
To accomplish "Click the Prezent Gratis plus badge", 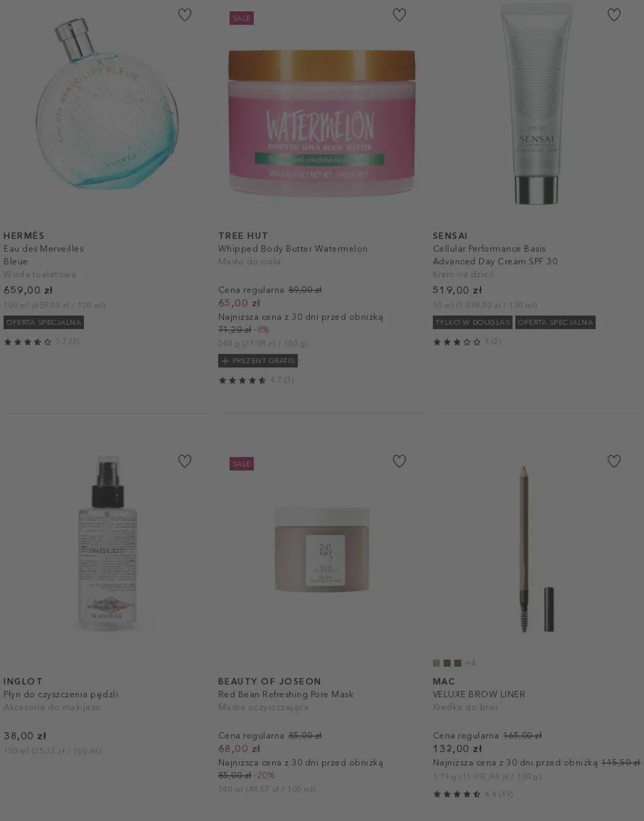I will [x=258, y=361].
